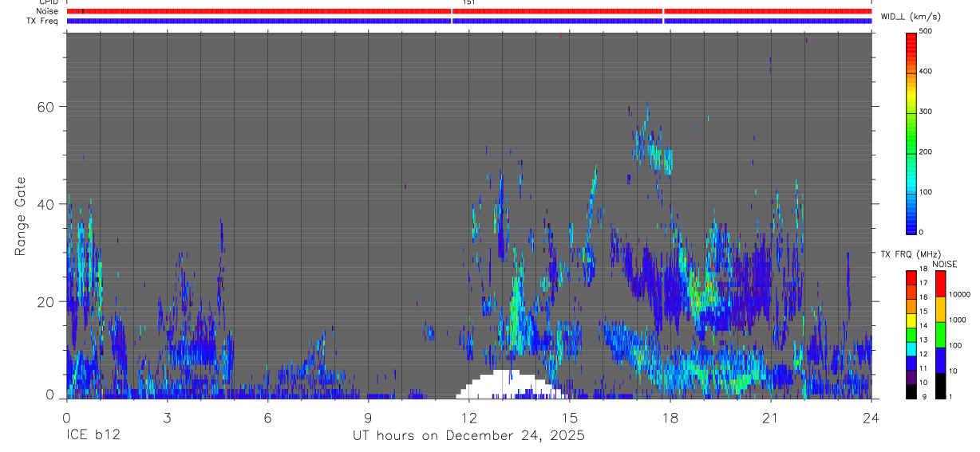Select the 300 tick on width scale

[x=927, y=112]
